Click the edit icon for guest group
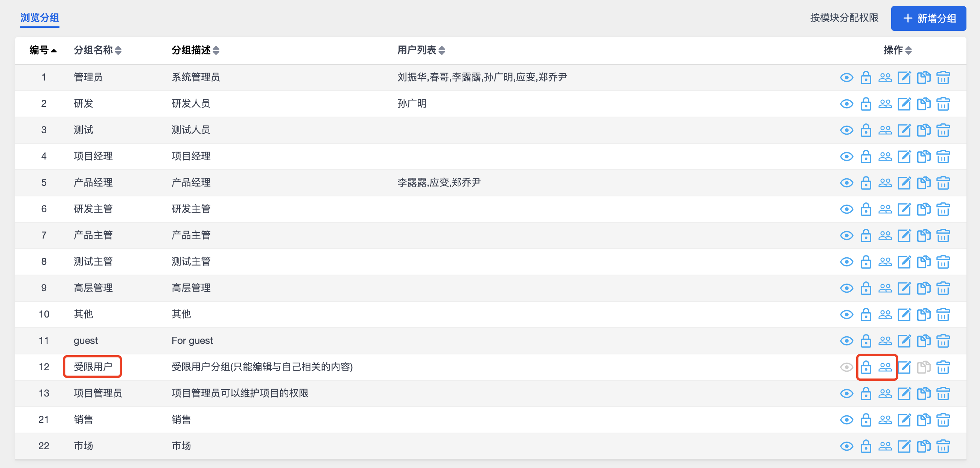The image size is (980, 468). 904,340
